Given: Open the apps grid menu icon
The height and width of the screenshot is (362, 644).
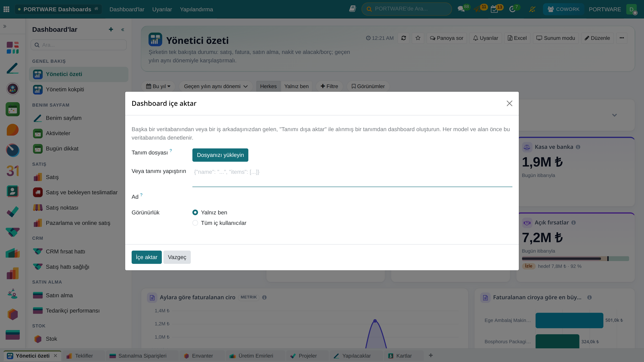Looking at the screenshot, I should pos(6,9).
